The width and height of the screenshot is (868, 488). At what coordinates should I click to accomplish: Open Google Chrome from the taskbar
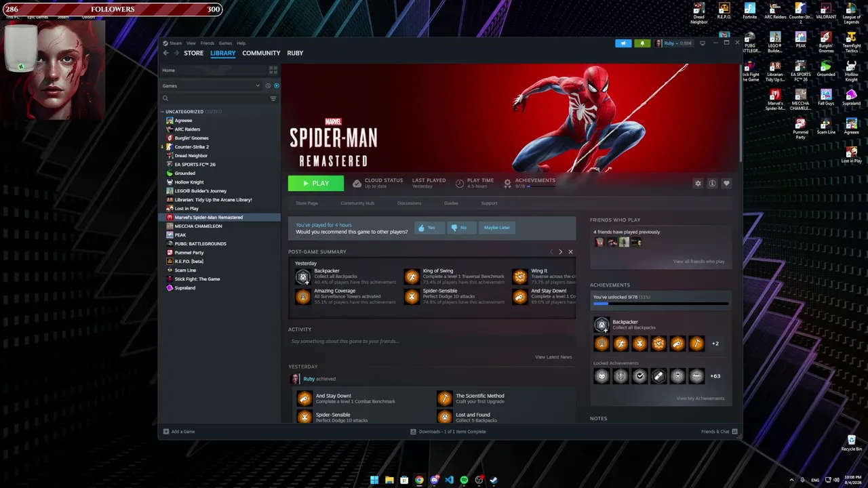[419, 480]
